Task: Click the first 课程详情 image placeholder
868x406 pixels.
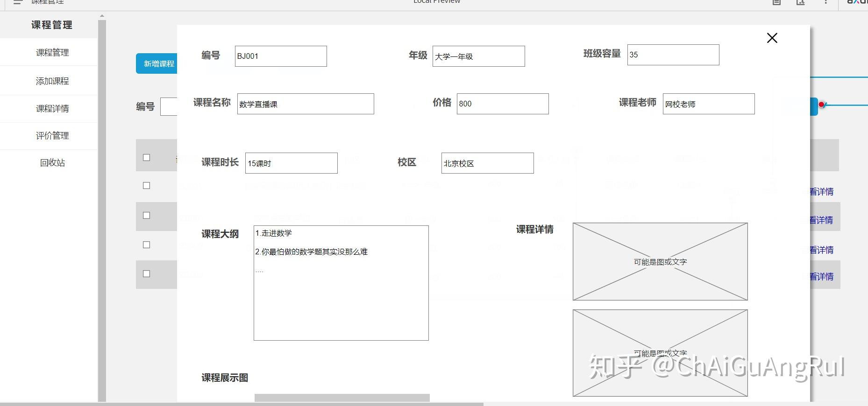Action: tap(660, 261)
